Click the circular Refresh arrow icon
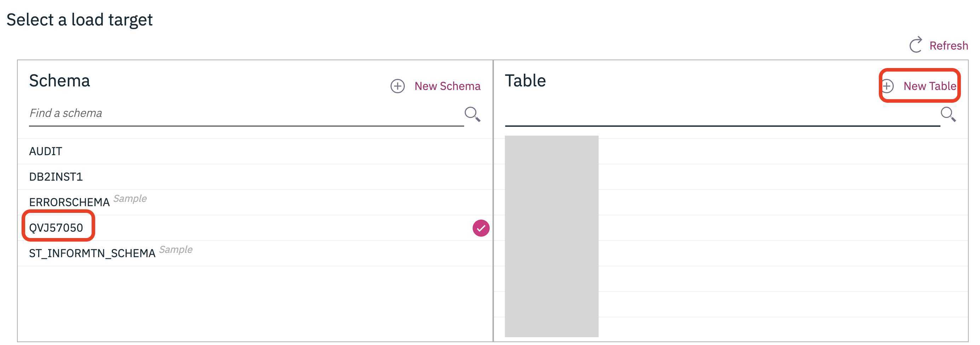Screen dimensions: 980x345 tap(915, 45)
